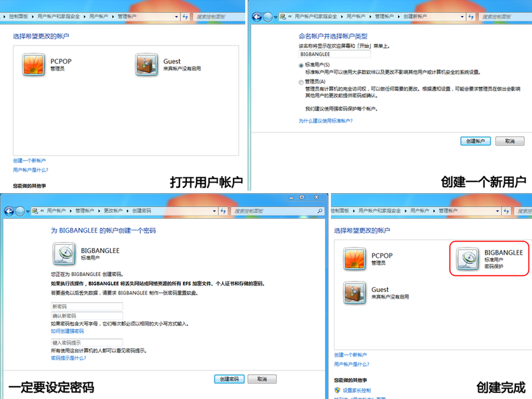
Task: Open address dropdown in create-password window
Action: click(214, 211)
